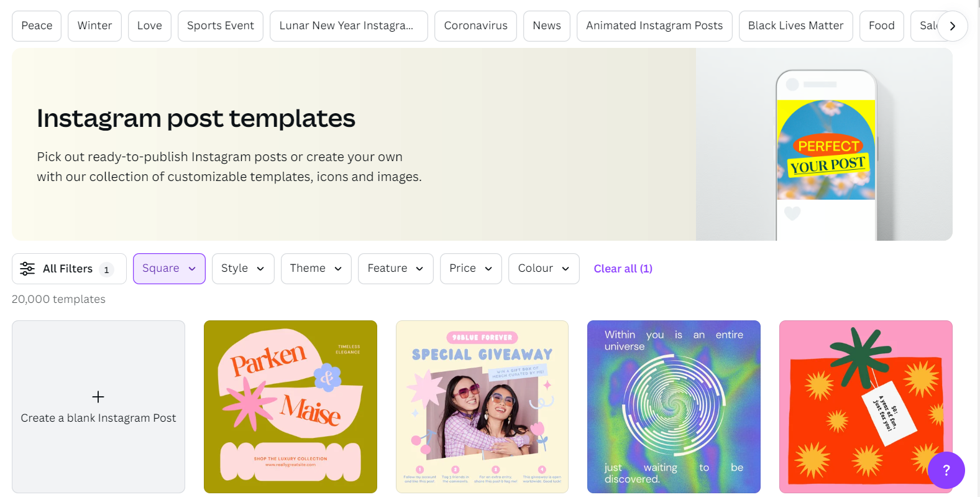Create a blank Instagram Post
980x497 pixels.
point(98,407)
